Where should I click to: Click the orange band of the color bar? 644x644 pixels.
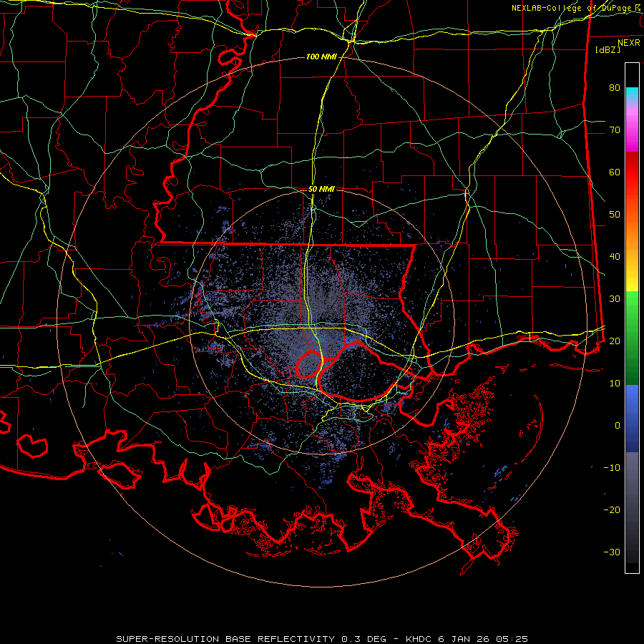pos(632,238)
